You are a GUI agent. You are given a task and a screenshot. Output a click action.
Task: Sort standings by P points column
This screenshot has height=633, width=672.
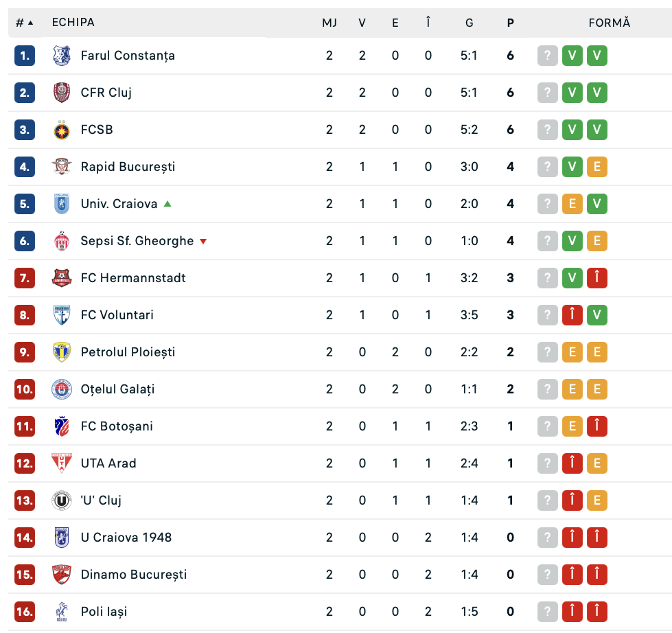(x=510, y=23)
